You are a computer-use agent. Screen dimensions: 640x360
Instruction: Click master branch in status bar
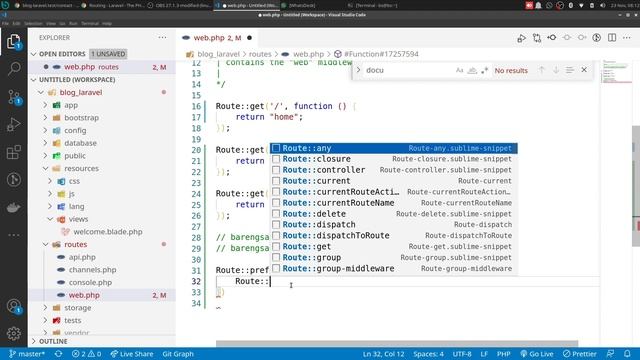[x=27, y=354]
